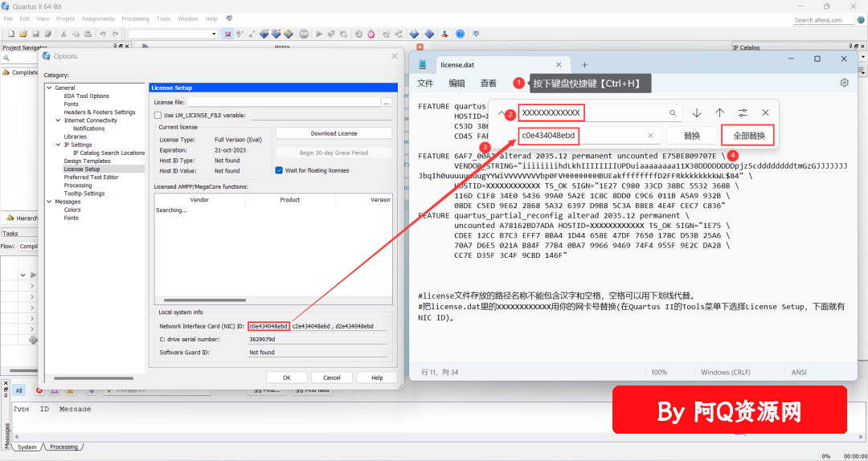
Task: Open the Flow combo box in Tasks
Action: (x=27, y=247)
